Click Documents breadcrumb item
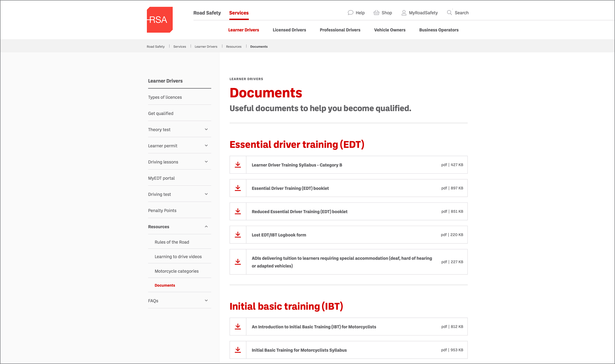 [x=259, y=46]
